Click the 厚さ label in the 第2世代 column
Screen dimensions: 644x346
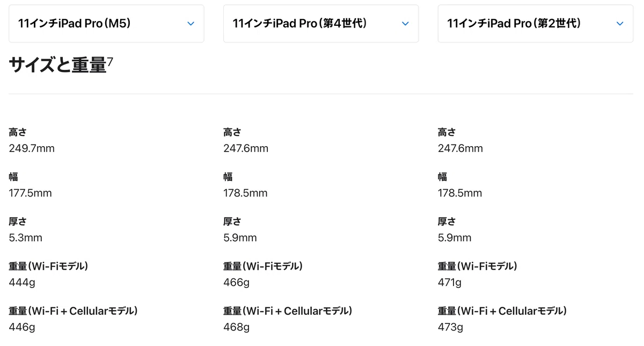[447, 221]
